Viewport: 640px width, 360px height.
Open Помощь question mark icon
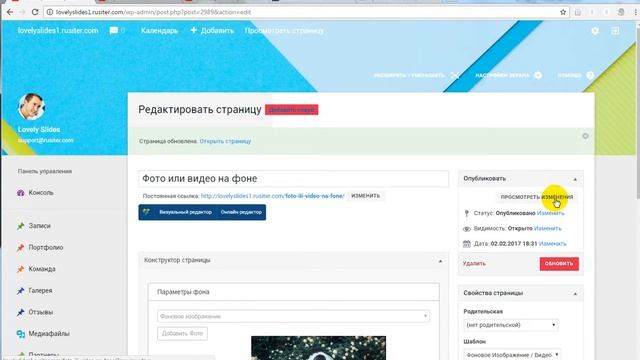point(590,75)
